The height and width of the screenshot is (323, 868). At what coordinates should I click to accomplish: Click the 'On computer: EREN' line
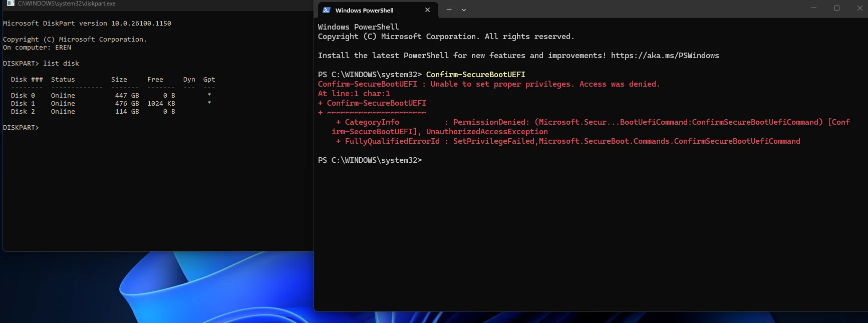(37, 48)
